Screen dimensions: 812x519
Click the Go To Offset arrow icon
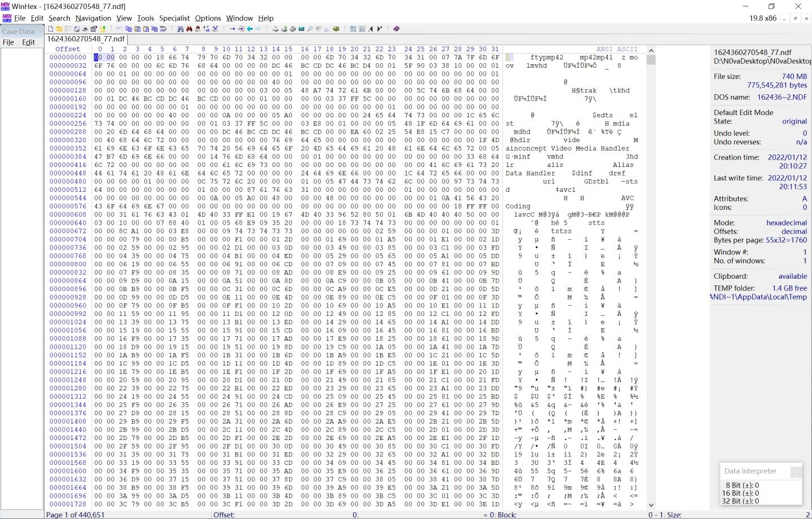point(232,29)
